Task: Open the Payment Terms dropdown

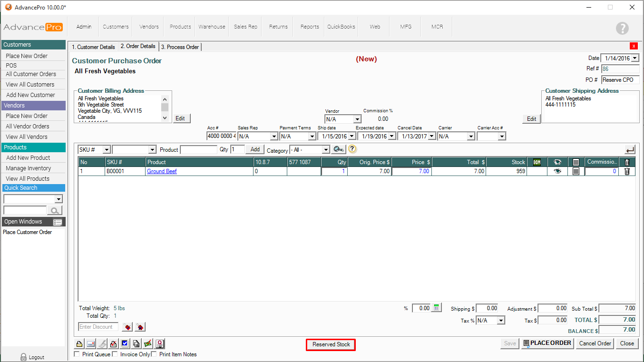Action: [312, 137]
